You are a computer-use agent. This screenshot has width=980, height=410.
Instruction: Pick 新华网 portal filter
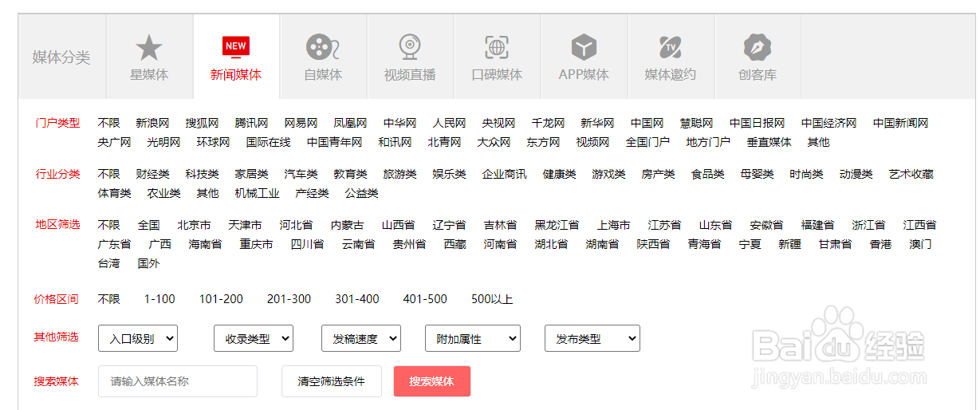[597, 123]
